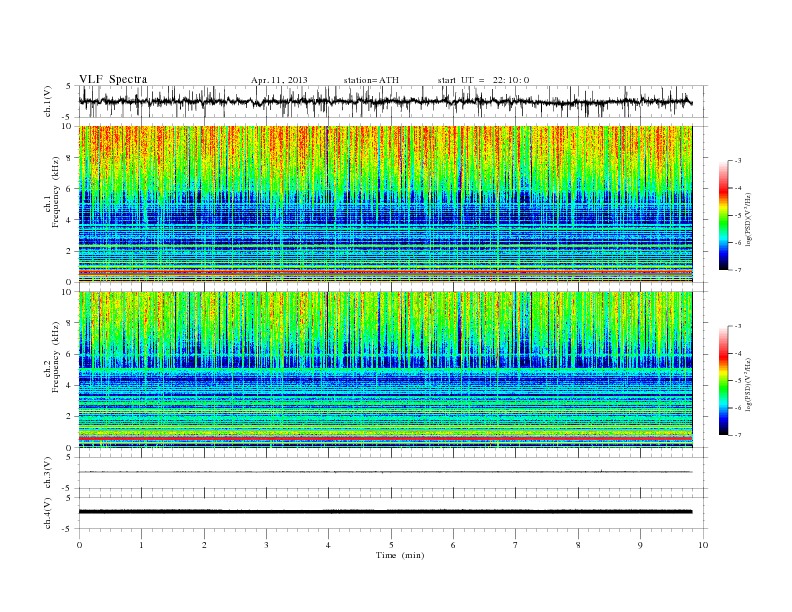Click the "7" time axis tick label
The width and height of the screenshot is (792, 612).
click(516, 545)
